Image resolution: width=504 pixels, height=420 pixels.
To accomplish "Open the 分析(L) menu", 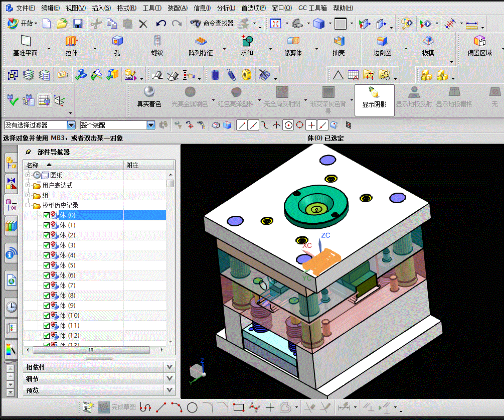I will pyautogui.click(x=226, y=8).
